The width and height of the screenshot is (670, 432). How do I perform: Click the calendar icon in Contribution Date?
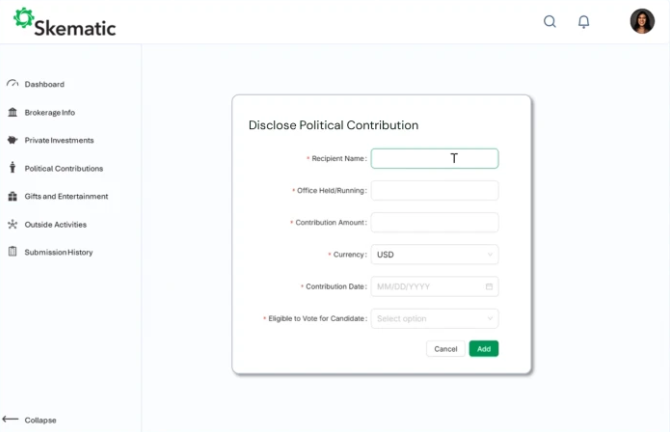(489, 287)
